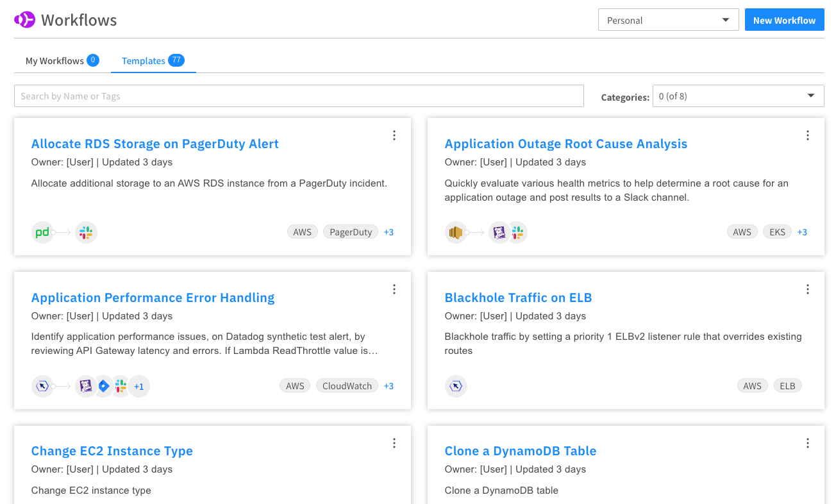Click the New Workflow button
The height and width of the screenshot is (504, 836).
784,20
